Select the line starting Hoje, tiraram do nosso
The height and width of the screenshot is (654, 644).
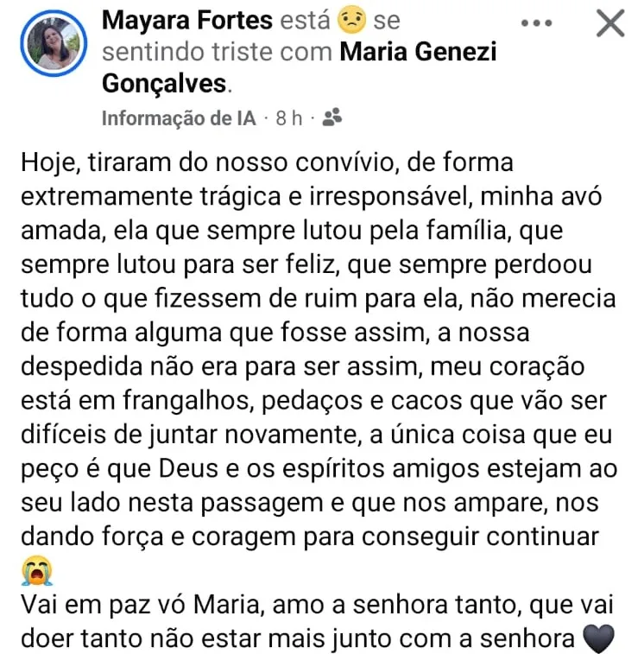tap(268, 162)
